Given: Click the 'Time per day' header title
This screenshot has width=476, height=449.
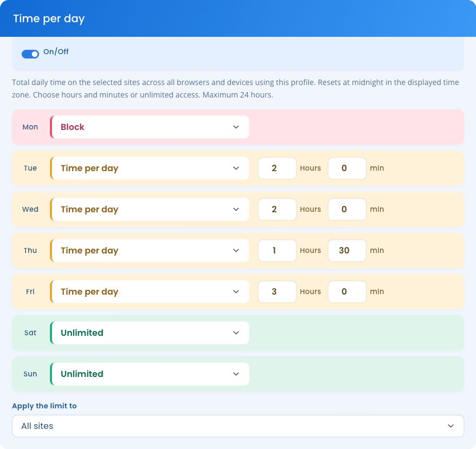Looking at the screenshot, I should (x=49, y=19).
